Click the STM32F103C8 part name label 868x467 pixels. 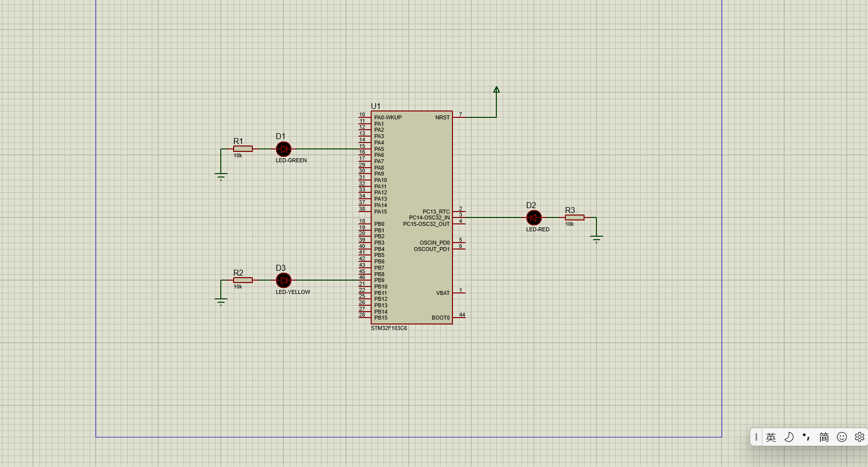coord(389,328)
